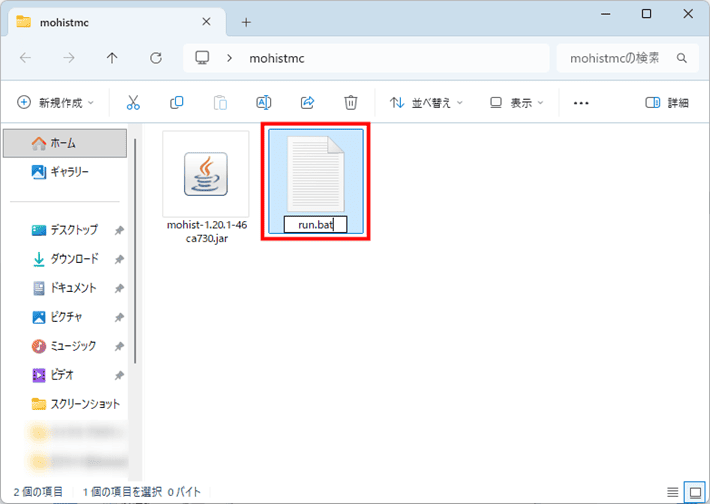Add a new tab with plus button
This screenshot has width=710, height=504.
tap(246, 22)
